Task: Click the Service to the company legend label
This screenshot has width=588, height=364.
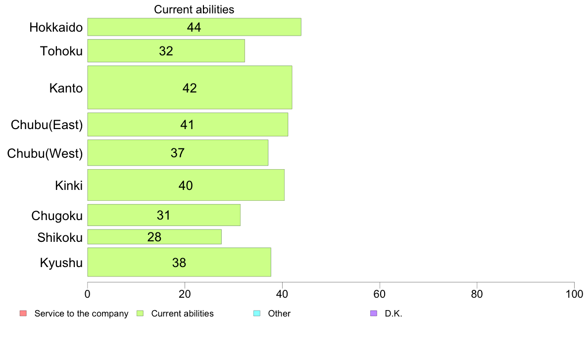Action: pyautogui.click(x=81, y=314)
